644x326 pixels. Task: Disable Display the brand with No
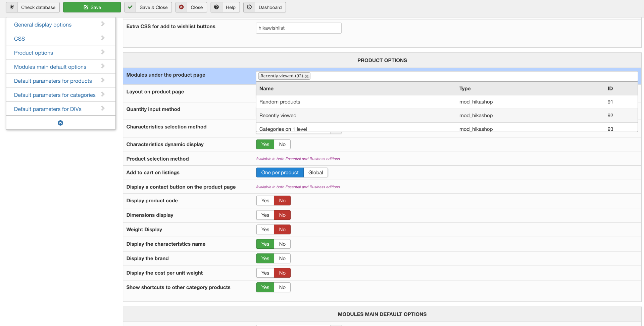282,258
